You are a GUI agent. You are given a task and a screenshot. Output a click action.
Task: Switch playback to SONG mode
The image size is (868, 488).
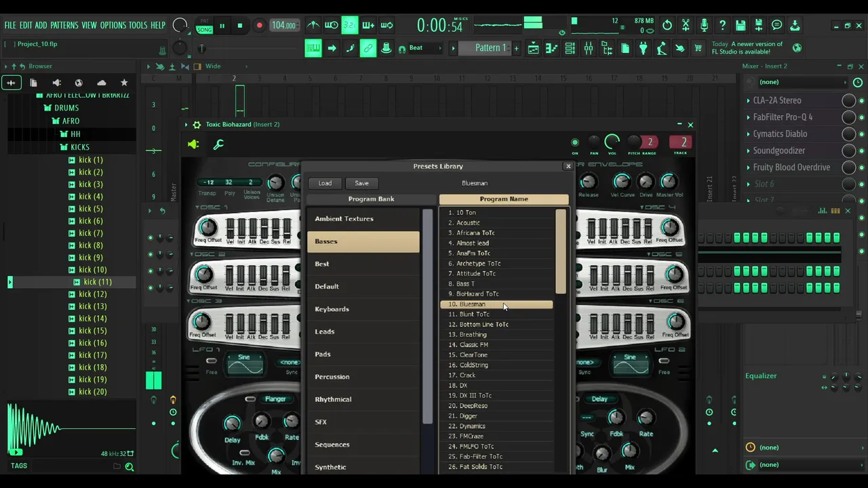(x=204, y=30)
